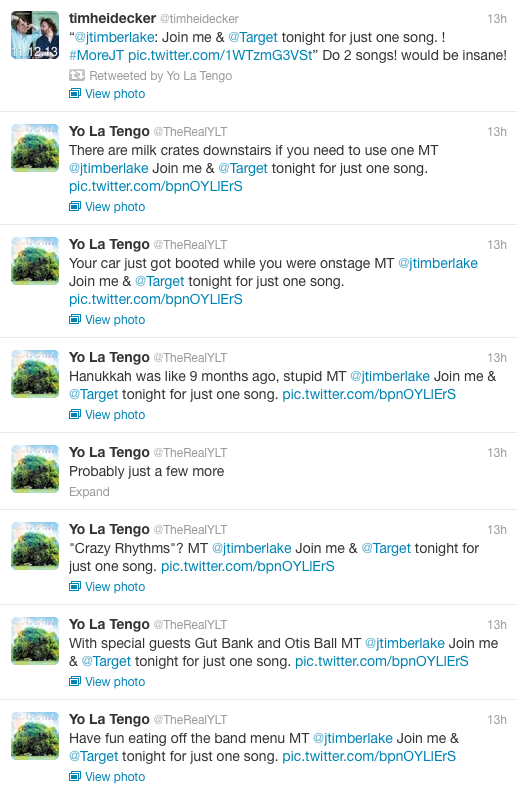Click the photo icon under the Hanukkah tweet
This screenshot has width=517, height=790.
75,415
